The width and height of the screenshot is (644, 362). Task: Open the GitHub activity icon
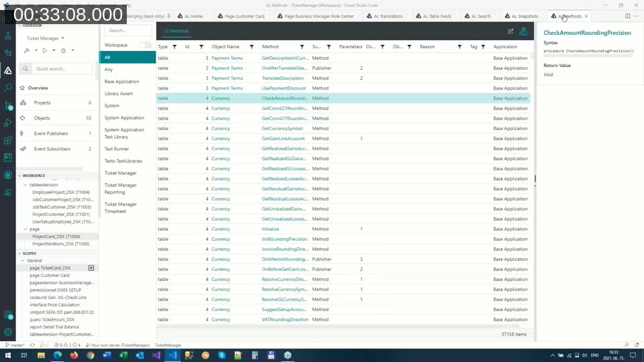8,175
